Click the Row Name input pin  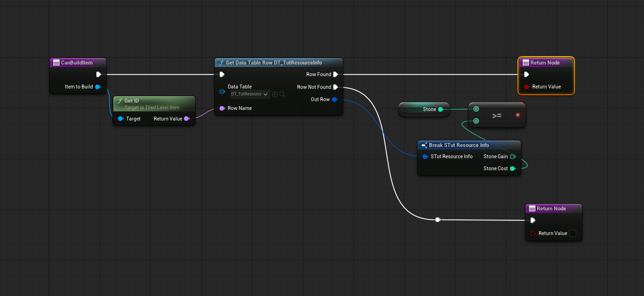pos(222,109)
